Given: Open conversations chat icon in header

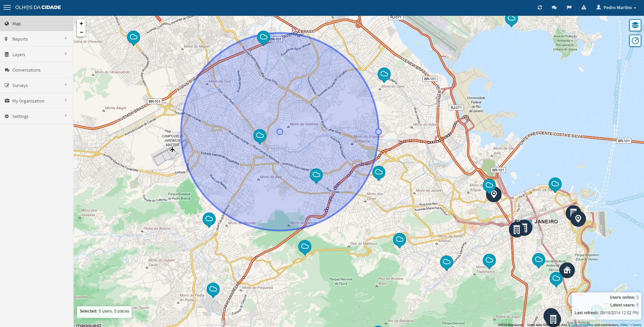Looking at the screenshot, I should pyautogui.click(x=554, y=7).
